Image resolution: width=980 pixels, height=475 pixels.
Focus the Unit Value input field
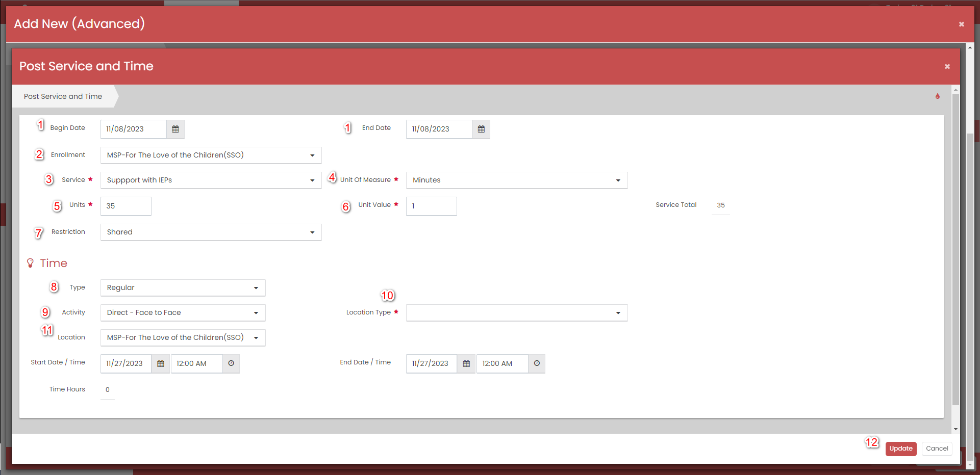(x=431, y=206)
